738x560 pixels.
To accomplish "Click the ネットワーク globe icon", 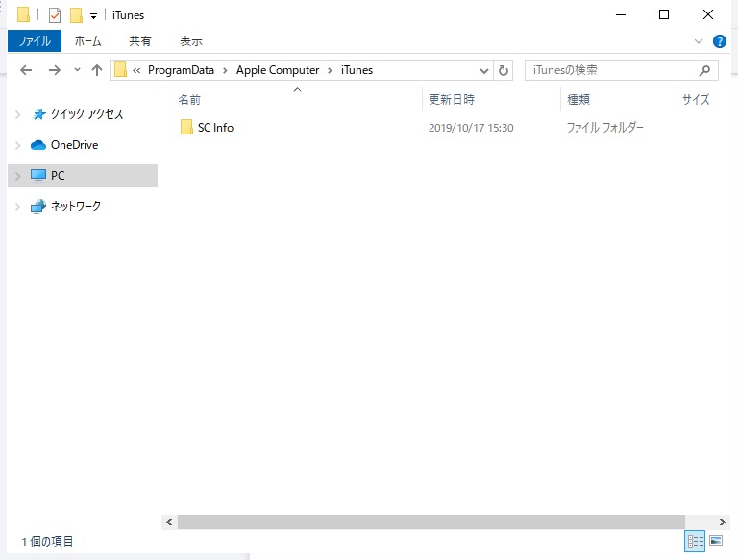I will tap(38, 207).
